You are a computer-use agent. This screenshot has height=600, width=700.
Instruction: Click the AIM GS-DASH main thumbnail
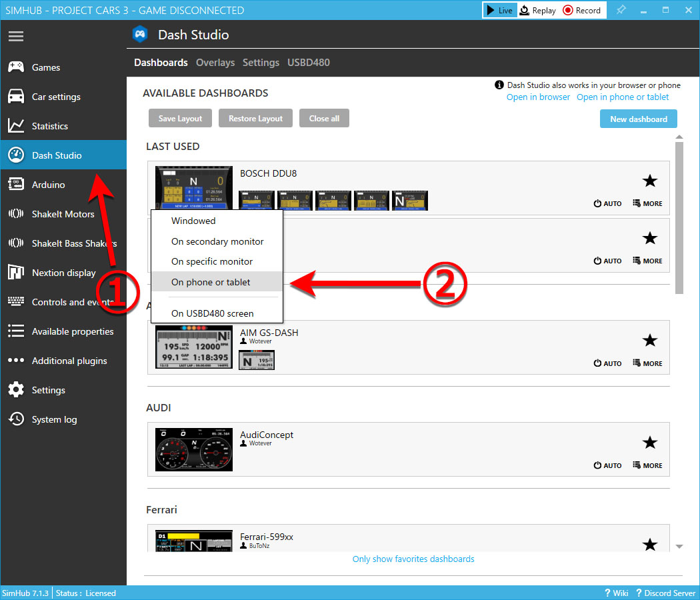coord(194,347)
